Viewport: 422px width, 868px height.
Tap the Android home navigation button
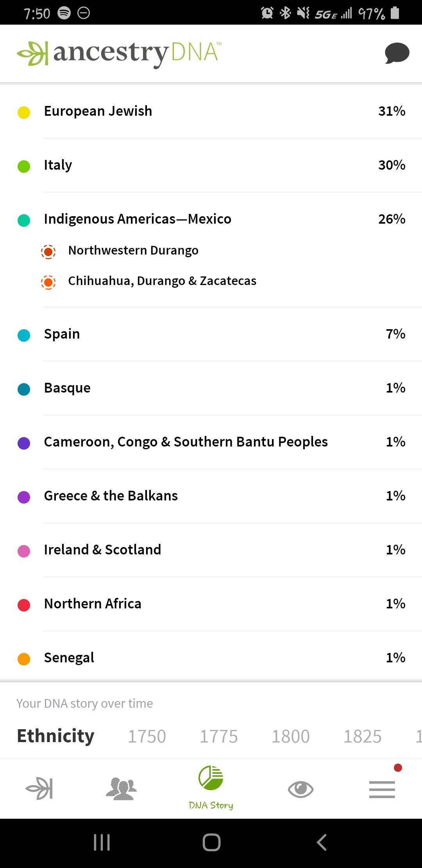point(211,842)
